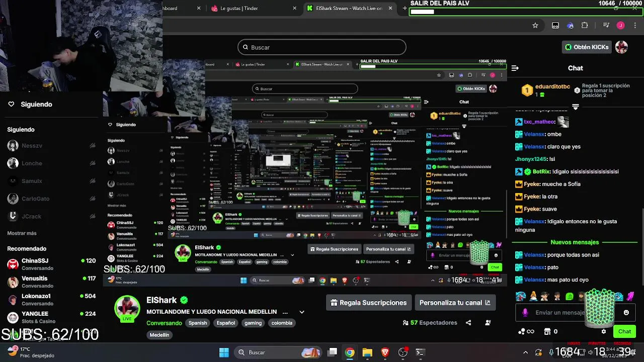Collapse the leaderboard banner chevron in chat
Viewport: 644px width, 362px height.
(576, 107)
